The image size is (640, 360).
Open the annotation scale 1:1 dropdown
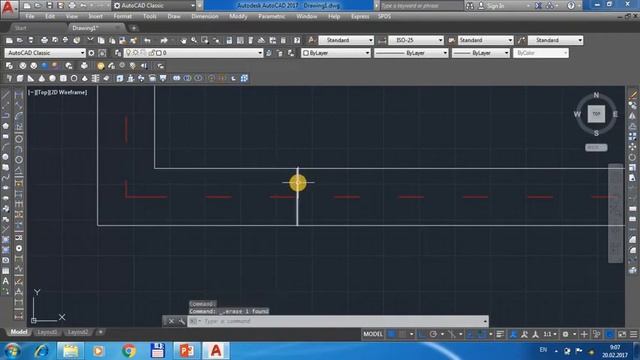point(550,334)
